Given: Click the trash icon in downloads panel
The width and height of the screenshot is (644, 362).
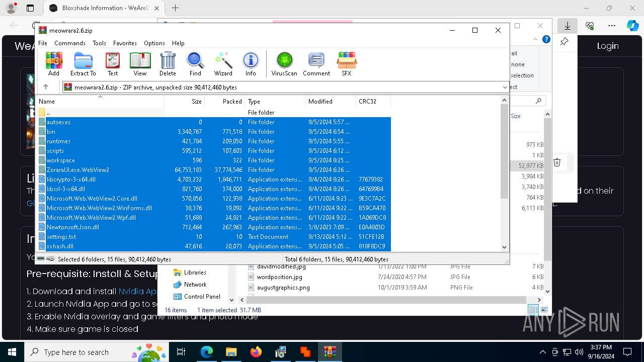Looking at the screenshot, I should point(557,162).
